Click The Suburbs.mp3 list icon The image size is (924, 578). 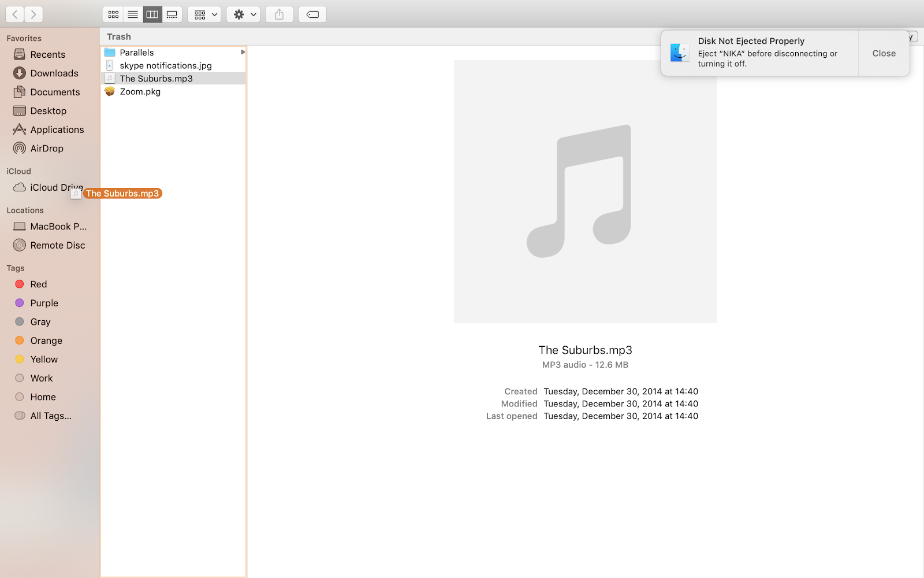pyautogui.click(x=110, y=79)
